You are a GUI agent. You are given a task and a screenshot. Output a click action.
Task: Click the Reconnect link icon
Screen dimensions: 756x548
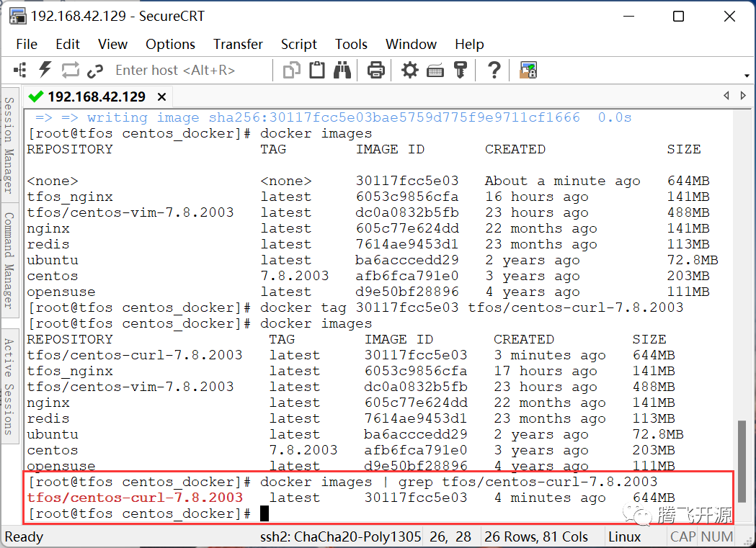pos(95,71)
